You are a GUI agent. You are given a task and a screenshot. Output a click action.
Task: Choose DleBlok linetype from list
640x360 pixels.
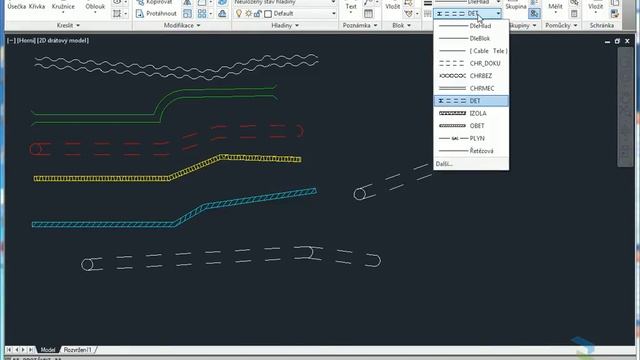[471, 38]
